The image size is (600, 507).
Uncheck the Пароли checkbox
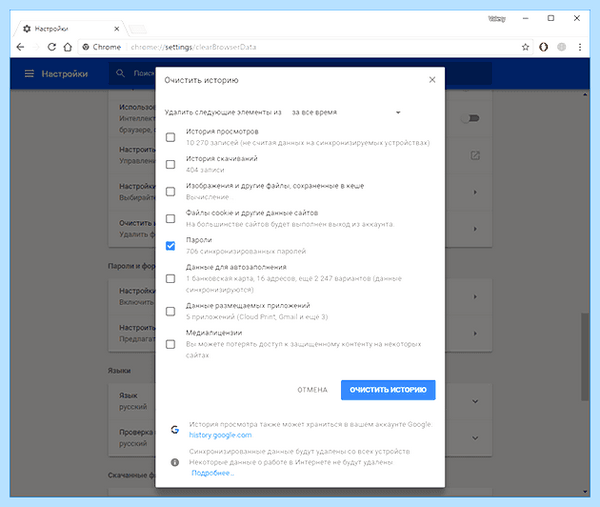[x=170, y=246]
